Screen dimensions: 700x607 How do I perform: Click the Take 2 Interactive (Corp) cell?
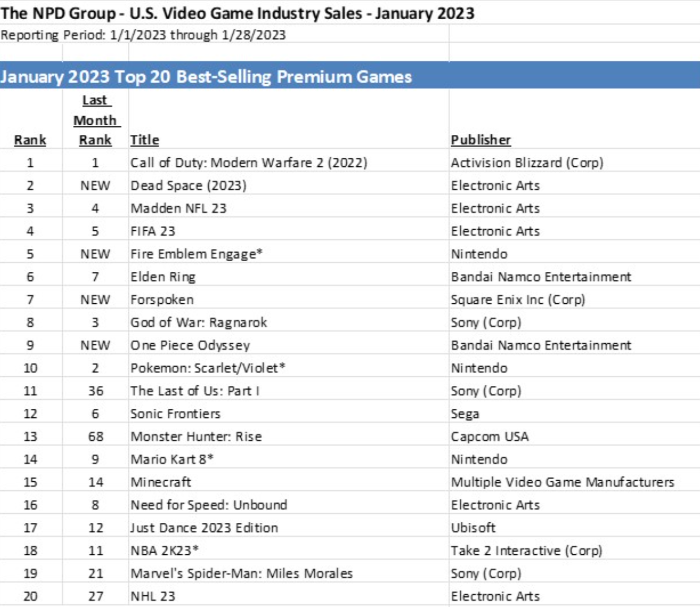pos(526,551)
